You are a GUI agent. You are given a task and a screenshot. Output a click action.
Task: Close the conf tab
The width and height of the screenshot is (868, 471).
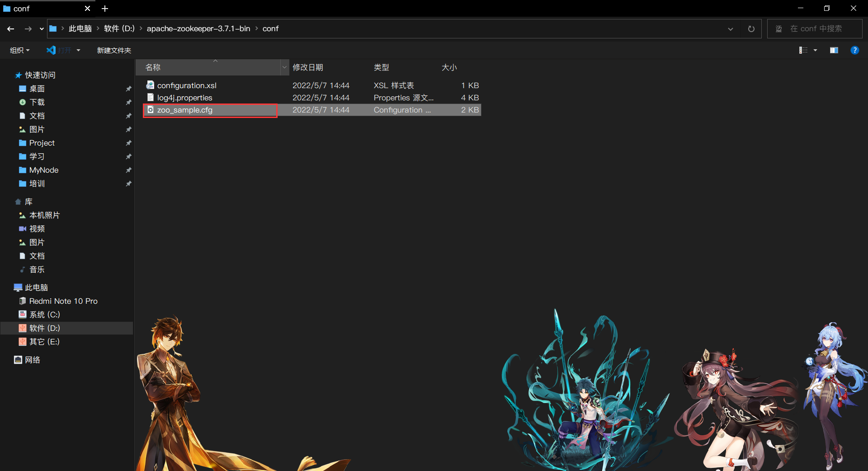coord(87,9)
